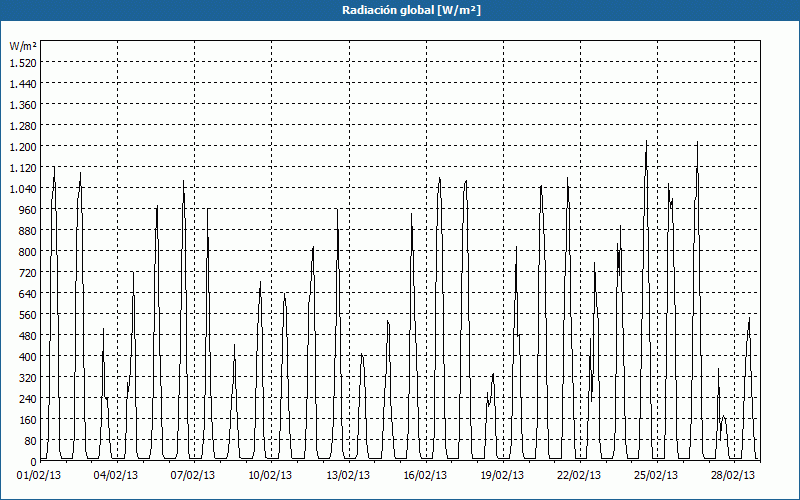800x500 pixels.
Task: Click the 800 y-axis value
Action: (x=28, y=252)
